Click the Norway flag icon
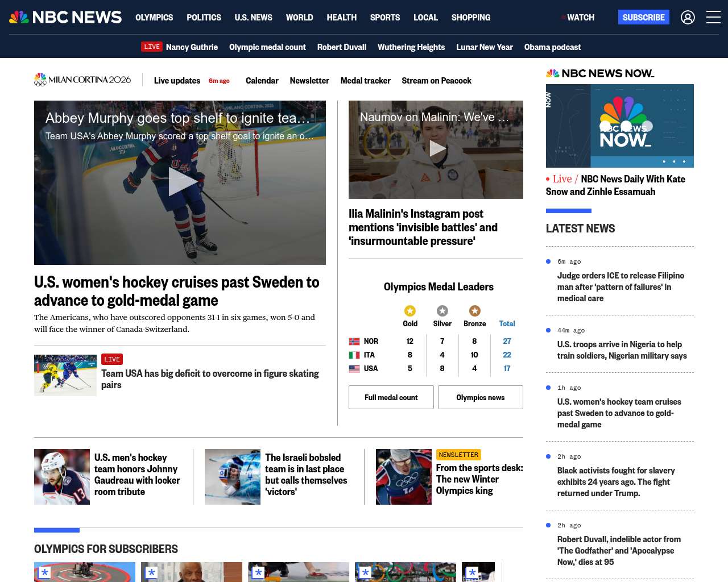The height and width of the screenshot is (582, 728). click(354, 342)
